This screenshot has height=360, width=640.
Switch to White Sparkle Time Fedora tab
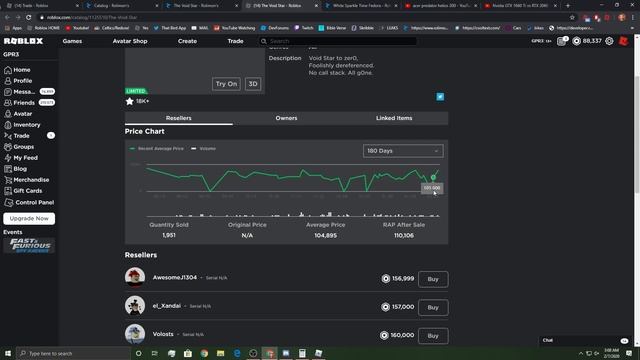(x=361, y=6)
